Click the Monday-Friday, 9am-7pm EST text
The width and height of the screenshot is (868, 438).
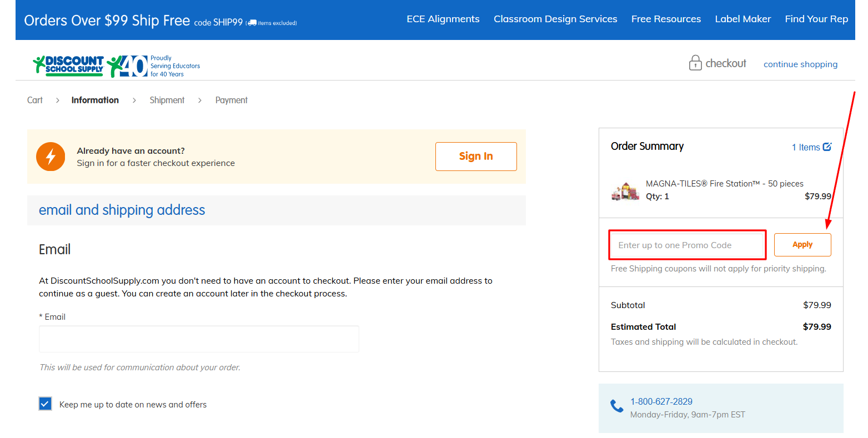688,415
